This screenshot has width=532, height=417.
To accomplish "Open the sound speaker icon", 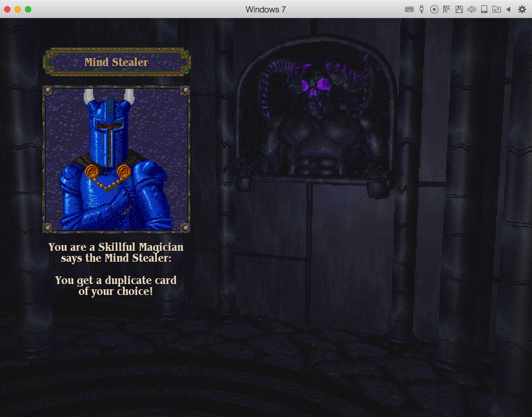I will [x=471, y=9].
